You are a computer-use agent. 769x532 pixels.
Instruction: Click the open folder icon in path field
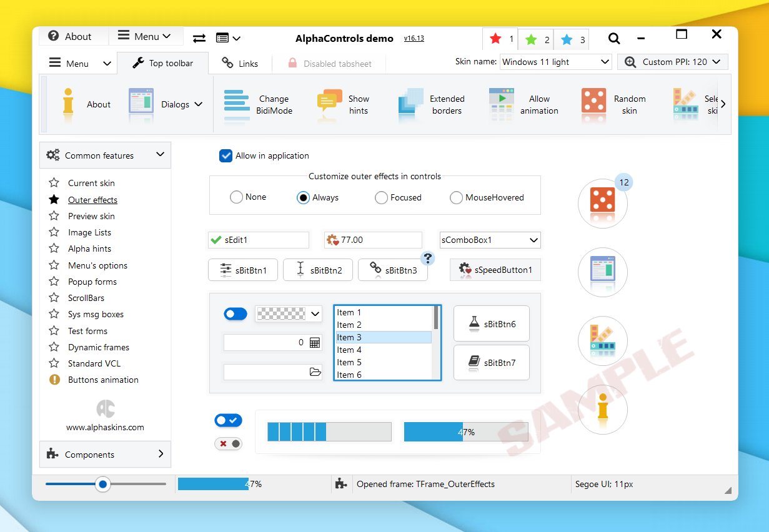[315, 372]
